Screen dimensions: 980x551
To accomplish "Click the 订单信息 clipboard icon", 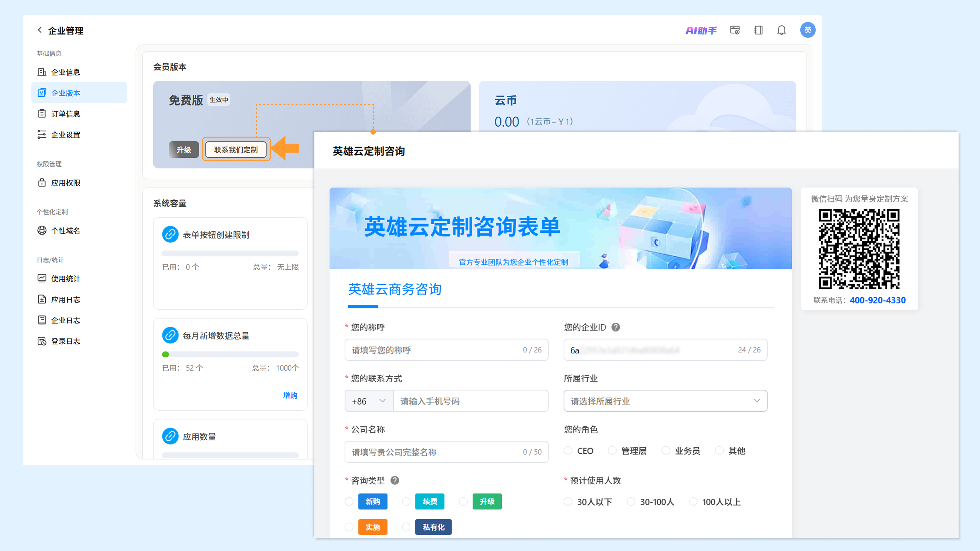I will click(x=42, y=114).
